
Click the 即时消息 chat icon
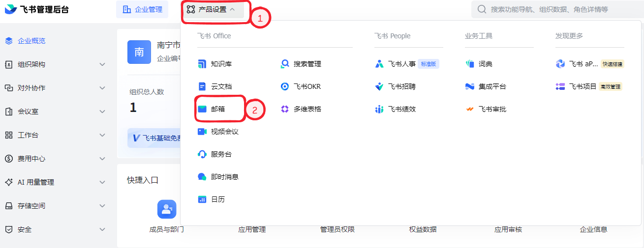[202, 177]
